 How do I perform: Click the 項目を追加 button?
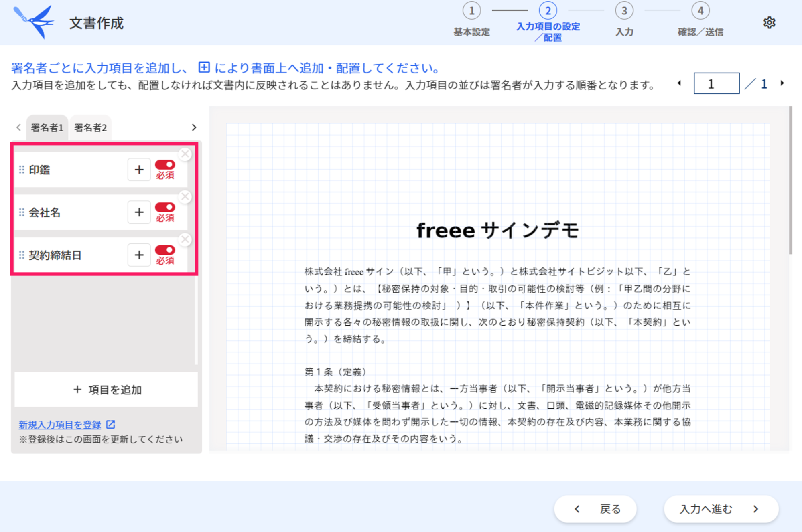point(106,389)
